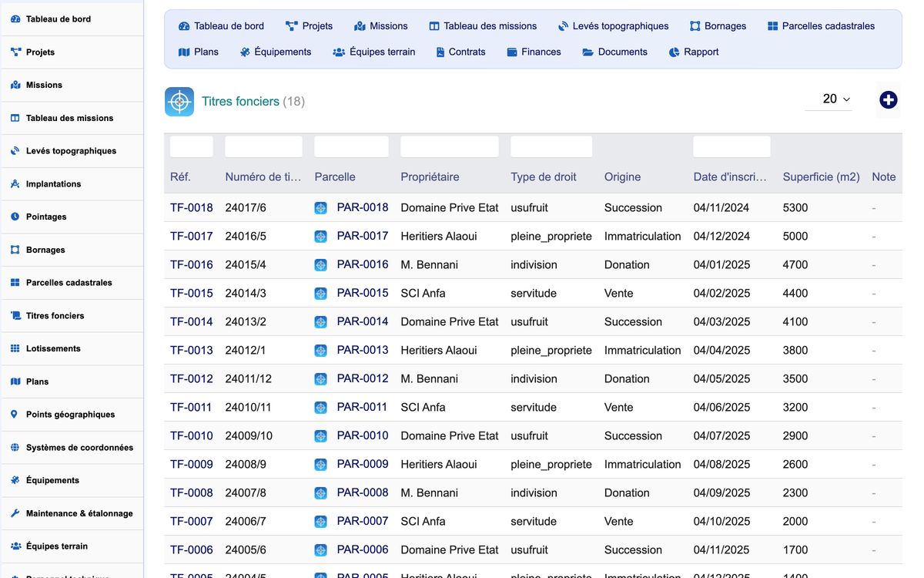Click the Date d'inscription filter field
Screen dimensions: 924x578
pos(731,146)
